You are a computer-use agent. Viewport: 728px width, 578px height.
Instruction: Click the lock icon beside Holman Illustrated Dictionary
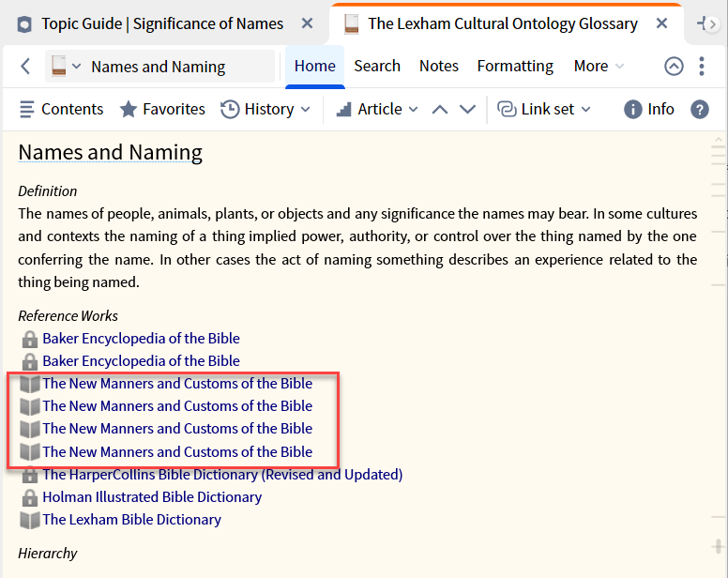click(x=30, y=497)
